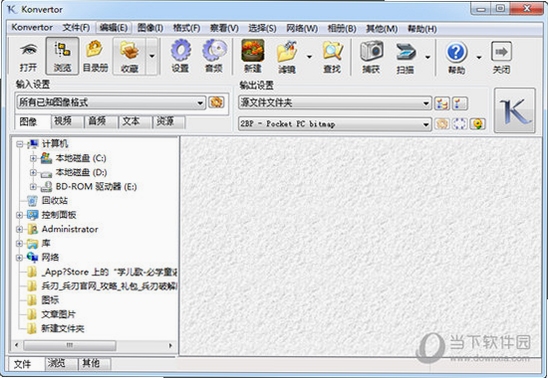Open the 格式(F) menu
The image size is (548, 378).
(x=187, y=28)
